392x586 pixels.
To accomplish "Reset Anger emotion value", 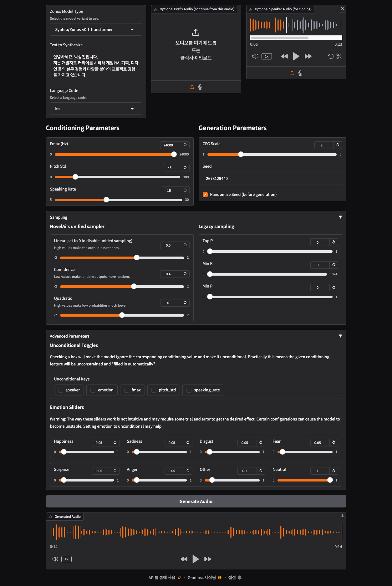I will click(x=188, y=471).
